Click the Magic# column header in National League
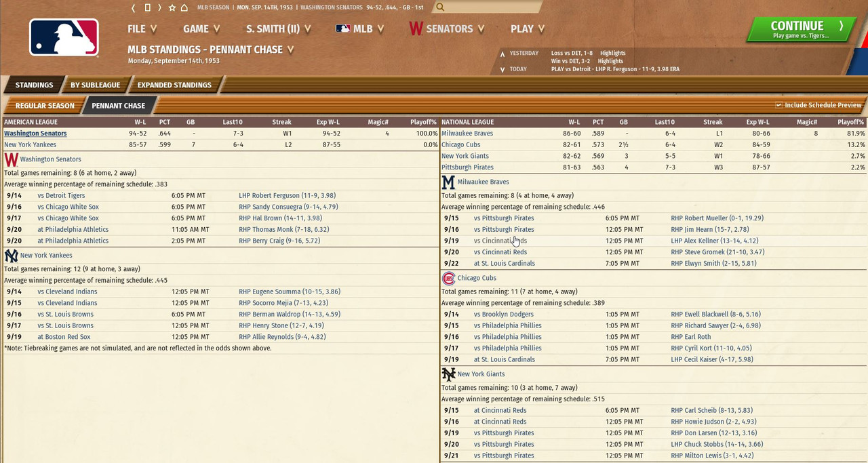The image size is (868, 463). [x=806, y=123]
